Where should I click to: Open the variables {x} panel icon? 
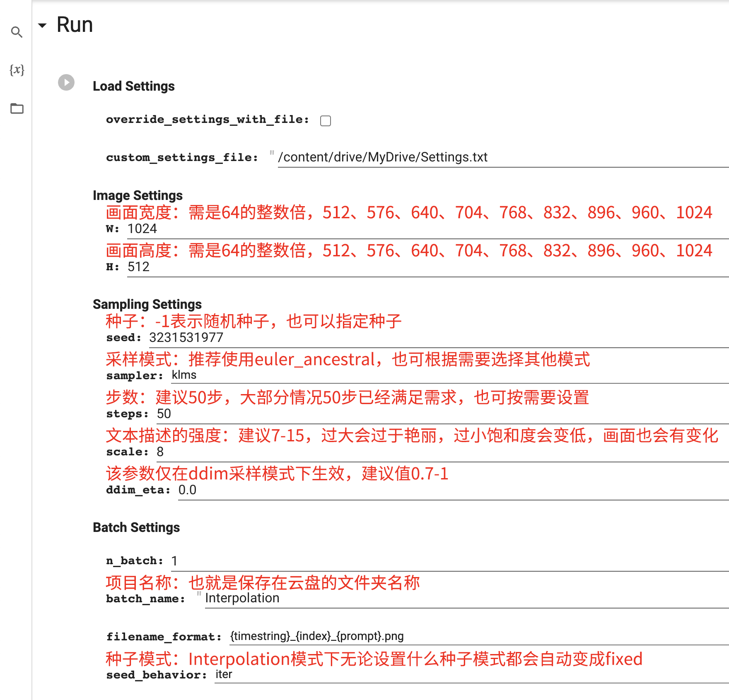[x=17, y=70]
